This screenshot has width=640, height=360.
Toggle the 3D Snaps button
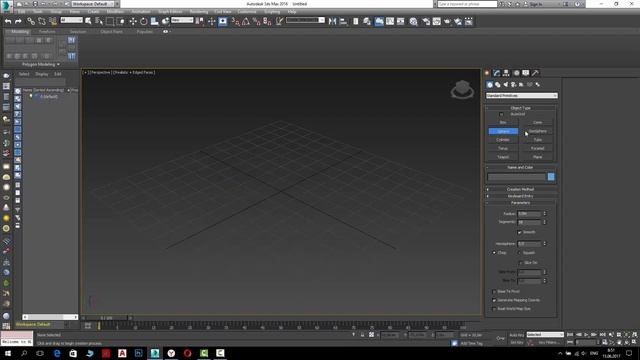[236, 21]
